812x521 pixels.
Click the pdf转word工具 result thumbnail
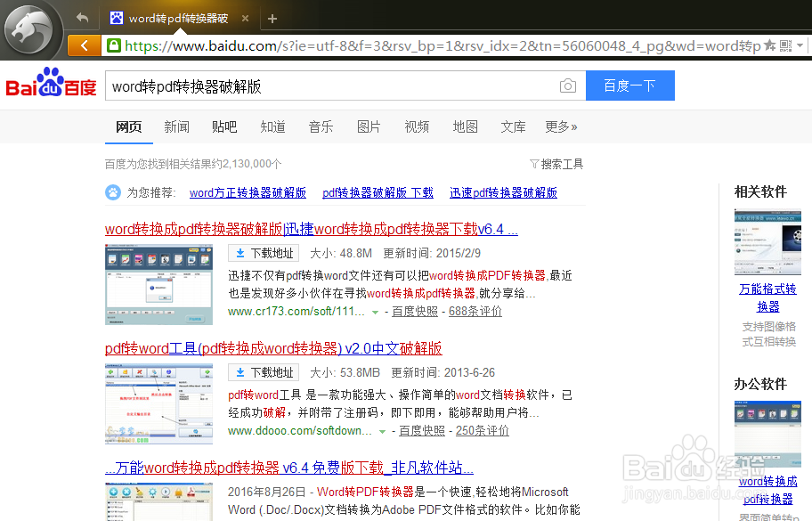click(x=158, y=404)
